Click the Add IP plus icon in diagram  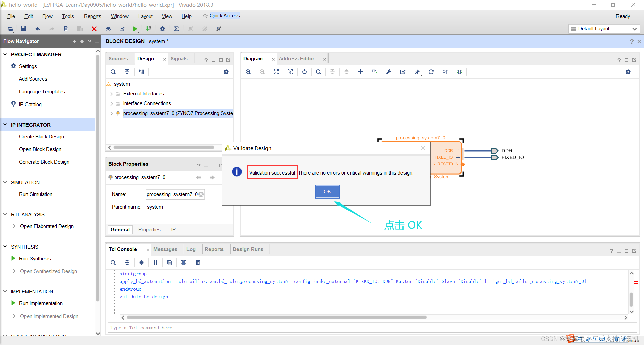point(361,72)
